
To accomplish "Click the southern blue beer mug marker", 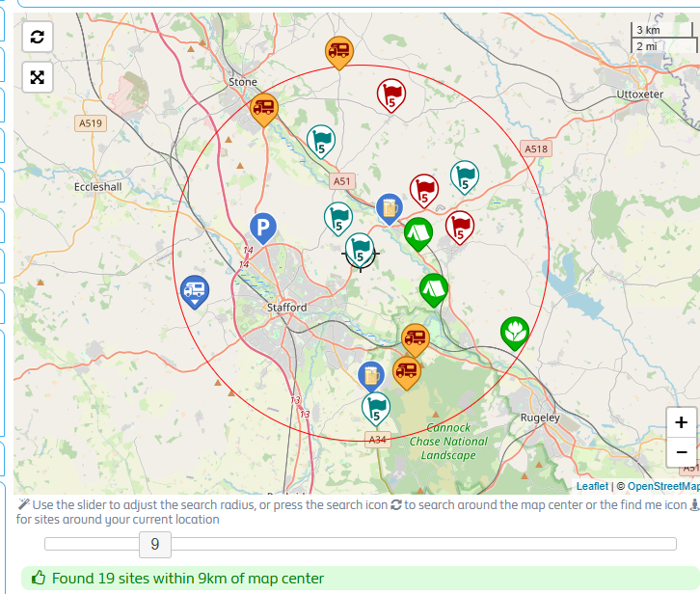I will (371, 375).
